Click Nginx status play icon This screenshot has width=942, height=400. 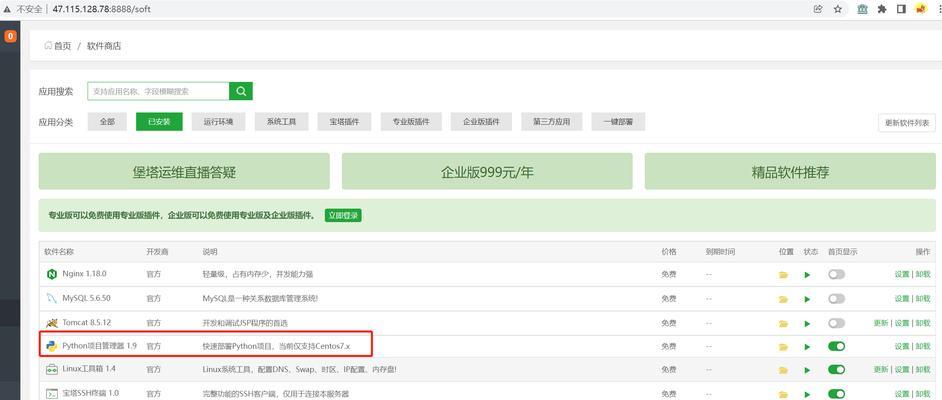pyautogui.click(x=807, y=275)
